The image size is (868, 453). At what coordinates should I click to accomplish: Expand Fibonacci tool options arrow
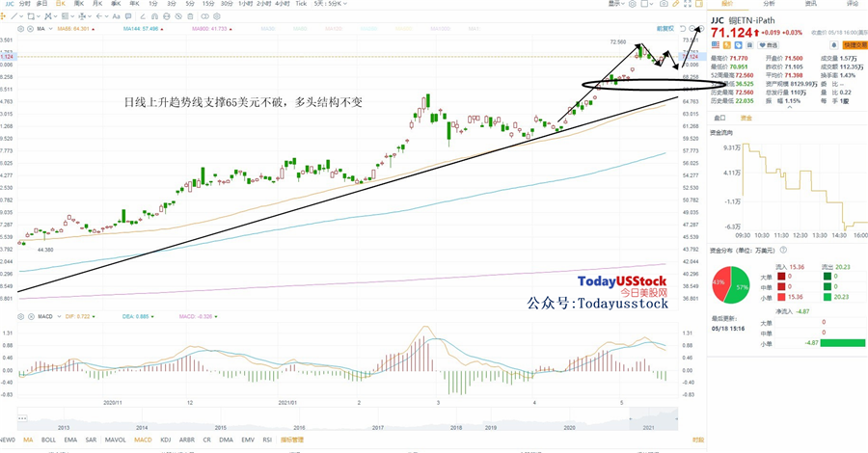[x=72, y=16]
